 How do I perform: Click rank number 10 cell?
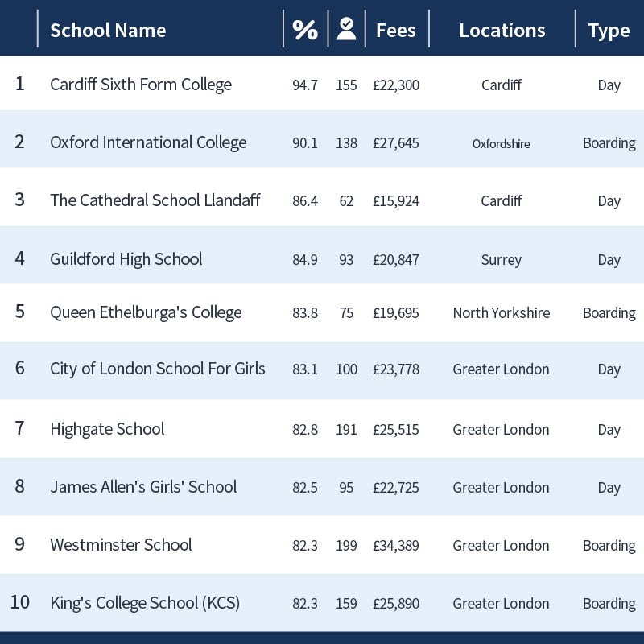click(19, 602)
